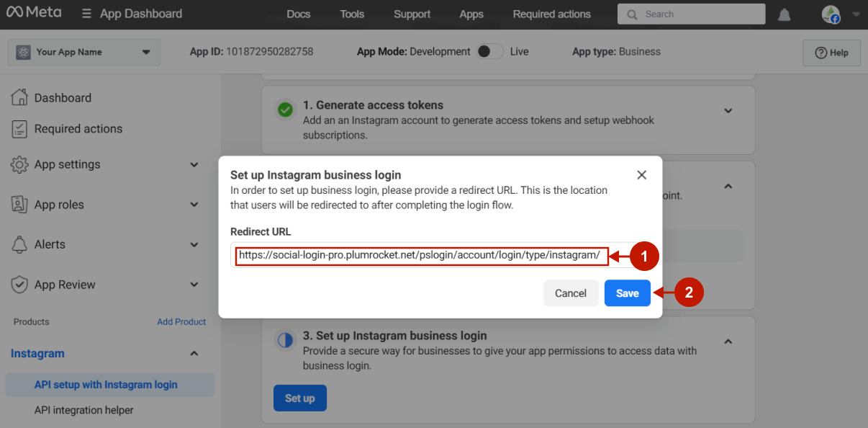Screen dimensions: 868x428
Task: Click the Required actions checklist icon
Action: point(19,129)
